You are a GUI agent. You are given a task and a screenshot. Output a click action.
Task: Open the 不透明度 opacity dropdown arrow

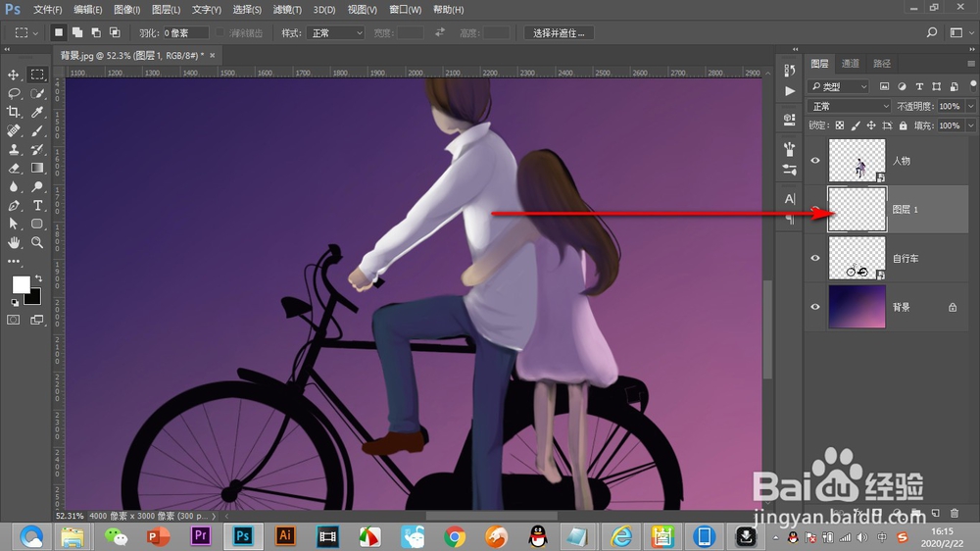tap(970, 106)
